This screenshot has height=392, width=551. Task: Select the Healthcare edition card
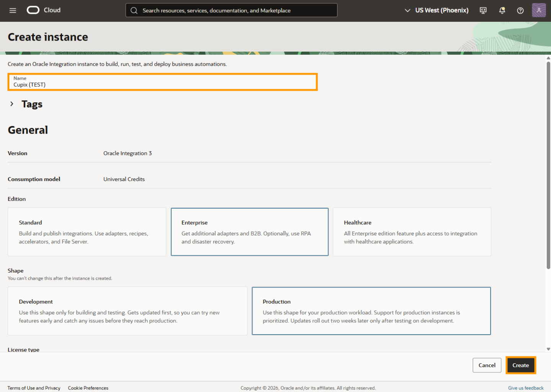(412, 232)
